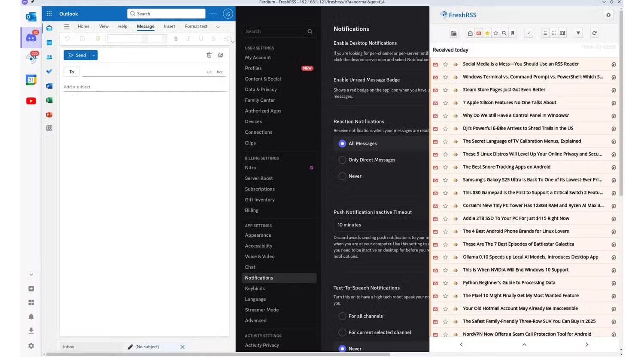The image size is (644, 362).
Task: Open Send options dropdown arrow
Action: pos(94,55)
